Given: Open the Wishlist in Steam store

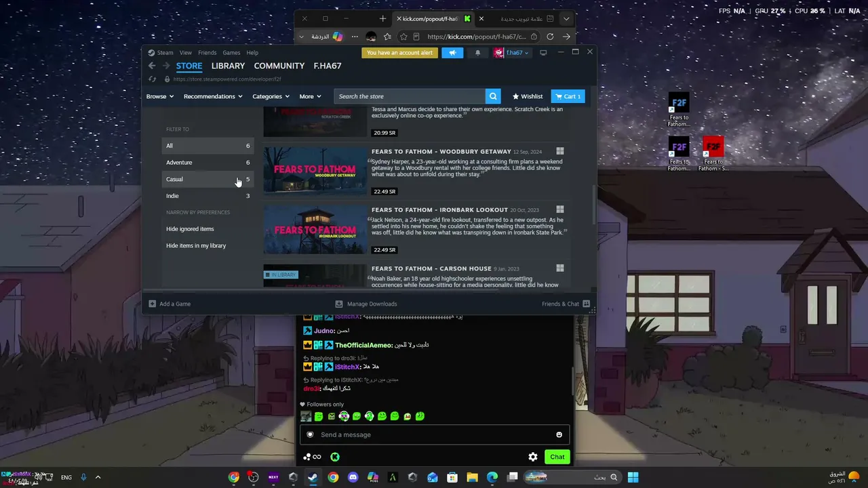Looking at the screenshot, I should pos(528,96).
